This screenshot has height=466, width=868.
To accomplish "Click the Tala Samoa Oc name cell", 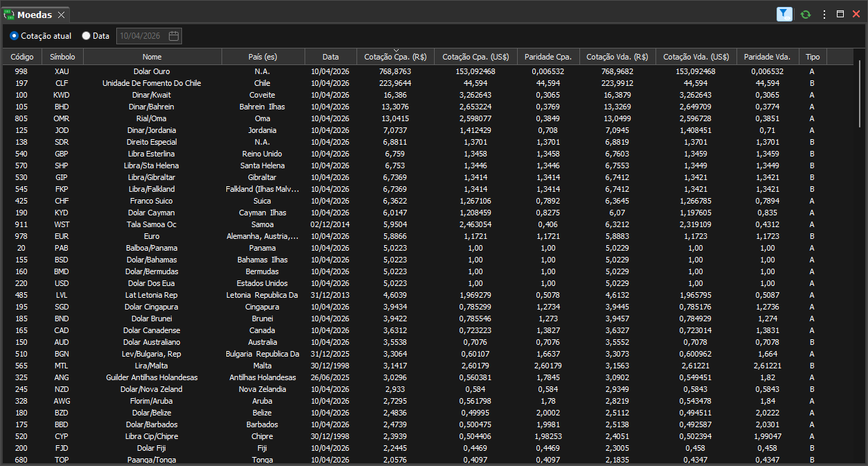I will point(152,224).
